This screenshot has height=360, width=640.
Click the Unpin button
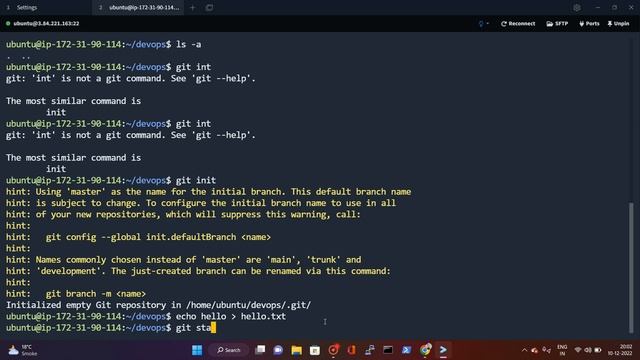(618, 24)
